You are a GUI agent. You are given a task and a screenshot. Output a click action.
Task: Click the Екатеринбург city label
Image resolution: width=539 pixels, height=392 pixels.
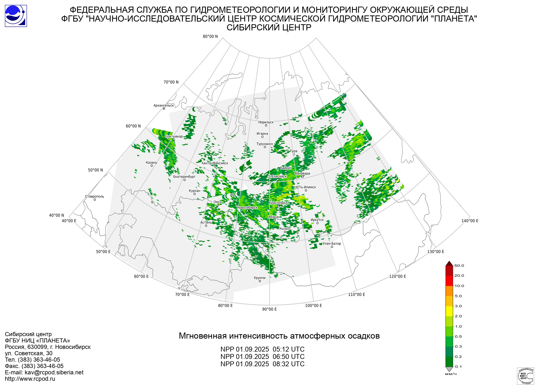click(x=184, y=177)
